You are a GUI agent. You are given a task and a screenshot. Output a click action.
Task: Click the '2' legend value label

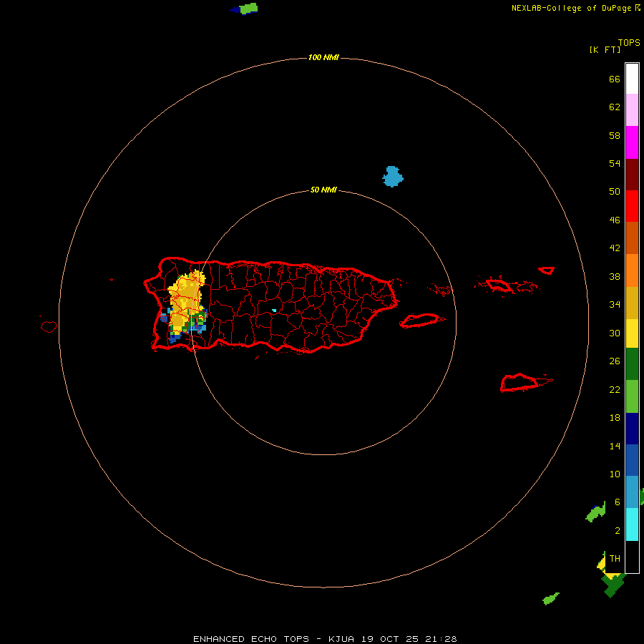tap(618, 531)
